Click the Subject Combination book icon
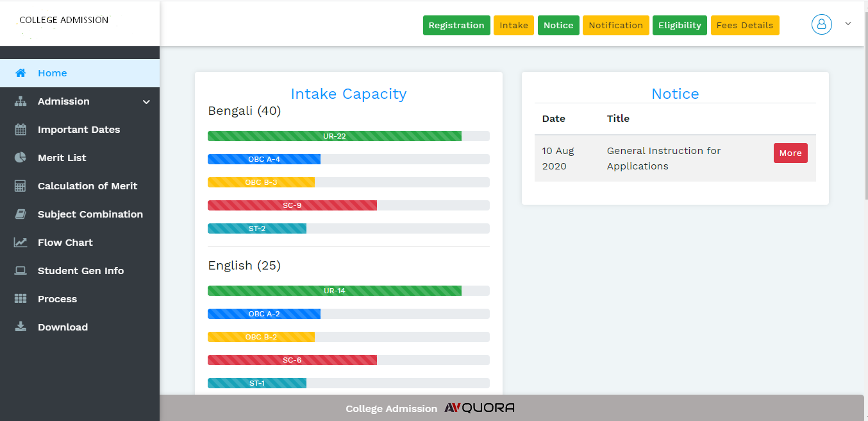 click(x=21, y=214)
